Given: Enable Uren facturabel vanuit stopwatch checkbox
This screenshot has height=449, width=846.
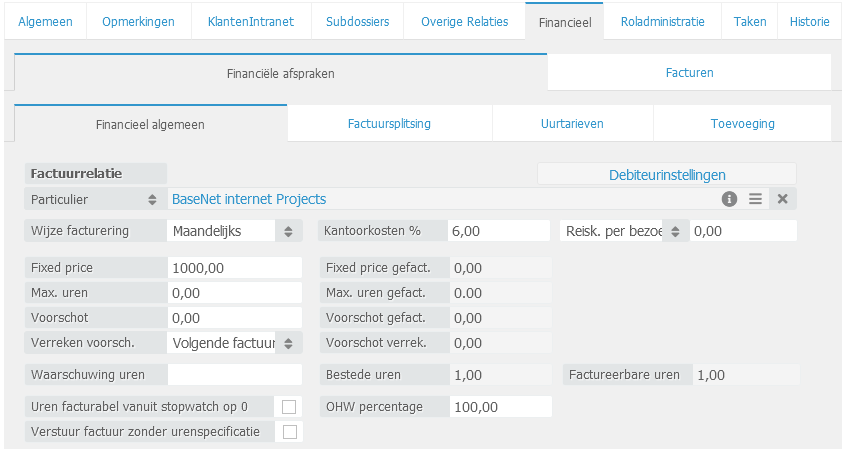Looking at the screenshot, I should (289, 407).
